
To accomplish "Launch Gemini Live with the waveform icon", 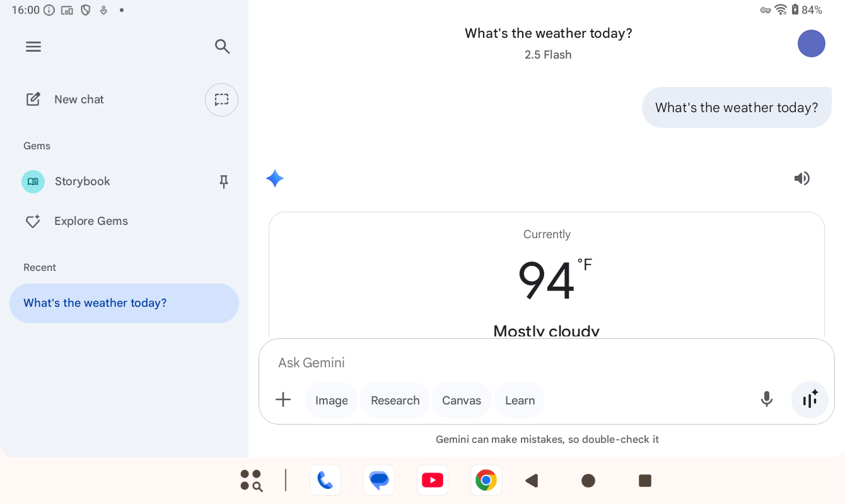I will (x=810, y=399).
